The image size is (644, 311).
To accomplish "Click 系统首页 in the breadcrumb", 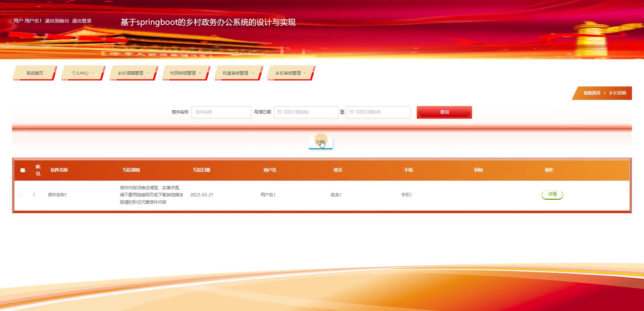I will (x=592, y=93).
